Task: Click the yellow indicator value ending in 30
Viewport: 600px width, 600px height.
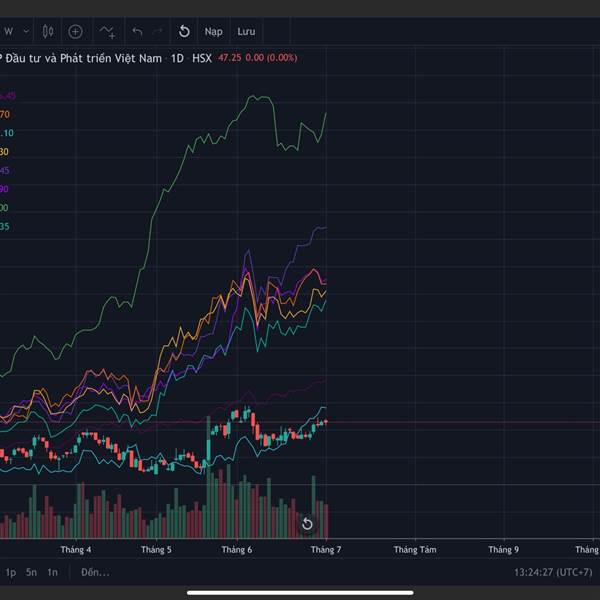Action: [4, 152]
